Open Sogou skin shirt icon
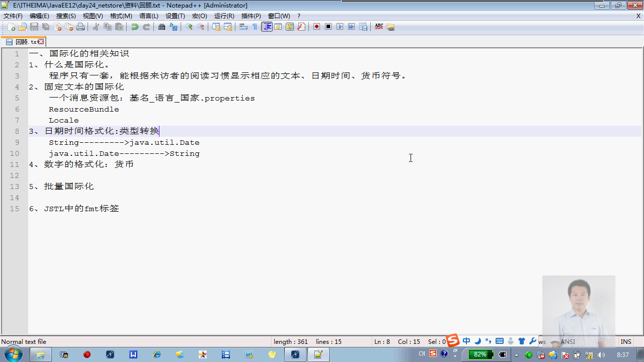The image size is (644, 362). click(521, 341)
